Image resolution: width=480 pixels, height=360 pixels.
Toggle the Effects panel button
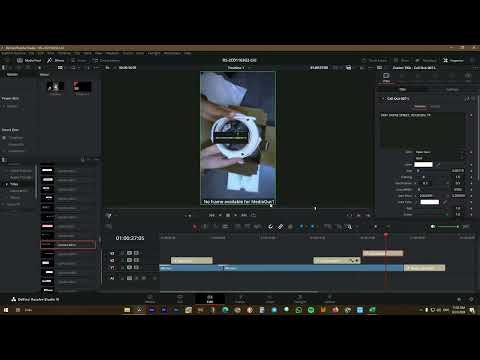click(55, 60)
